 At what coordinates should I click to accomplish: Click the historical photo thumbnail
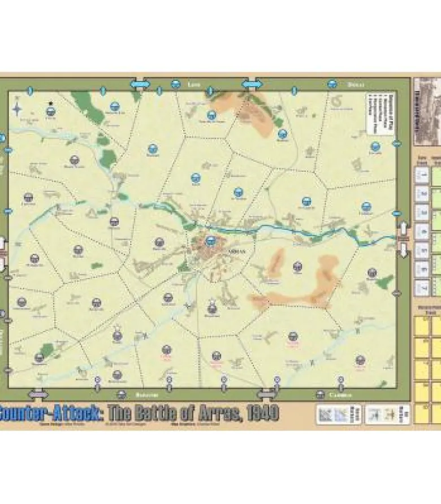coord(427,112)
